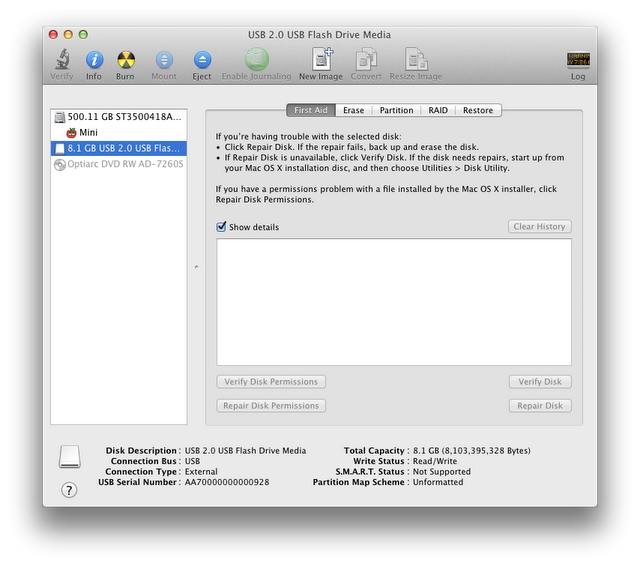Screen dimensions: 640x566
Task: Click the USB flash drive icon in sidebar
Action: click(x=60, y=148)
